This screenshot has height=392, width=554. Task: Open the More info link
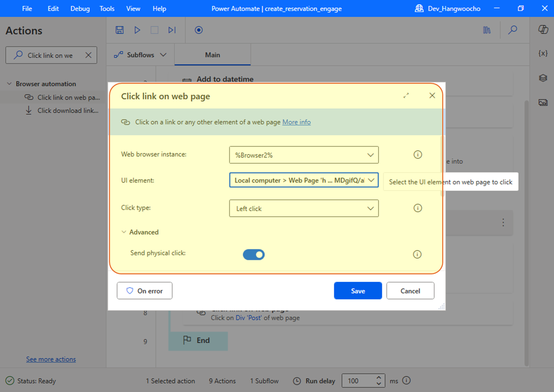[296, 122]
